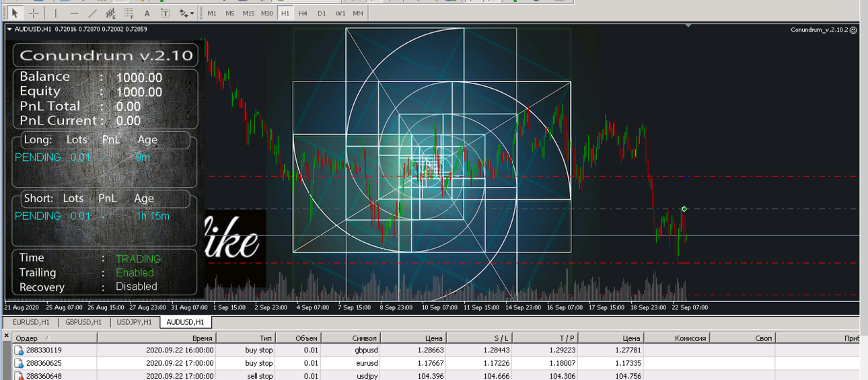Viewport: 868px width, 380px height.
Task: Switch chart to MN timeframe
Action: tap(358, 13)
